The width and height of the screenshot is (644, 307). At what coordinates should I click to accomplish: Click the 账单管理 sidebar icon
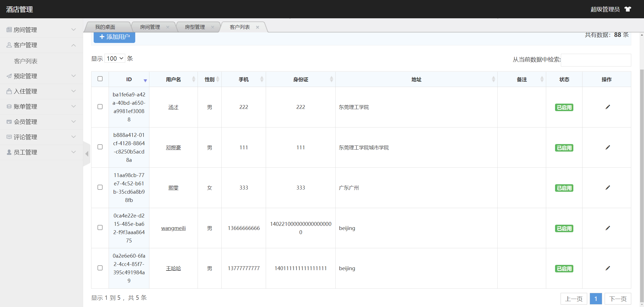(x=9, y=106)
